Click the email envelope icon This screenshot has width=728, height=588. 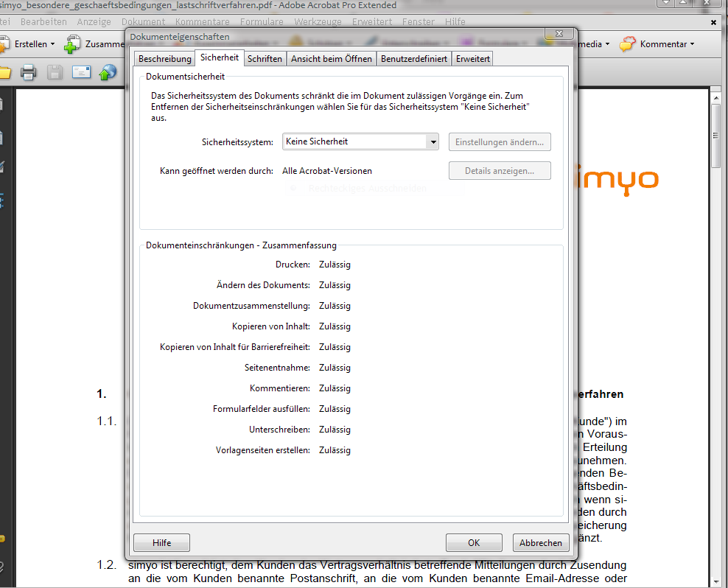81,72
